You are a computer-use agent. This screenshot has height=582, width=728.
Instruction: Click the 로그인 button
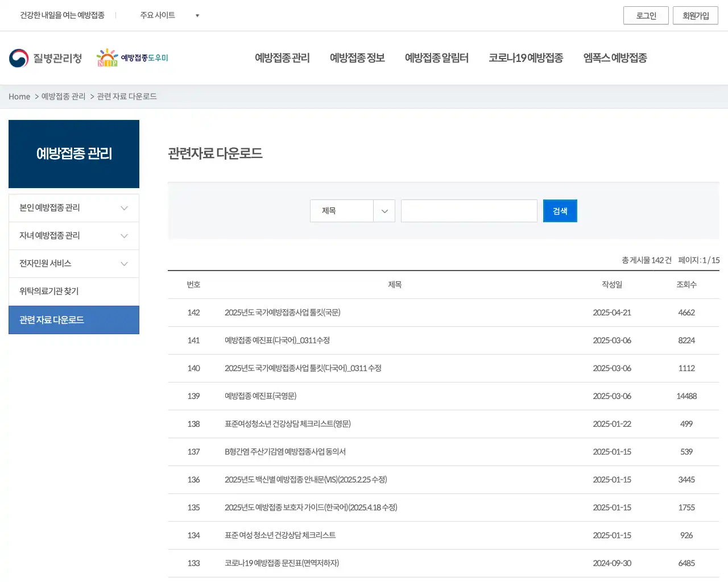coord(646,15)
